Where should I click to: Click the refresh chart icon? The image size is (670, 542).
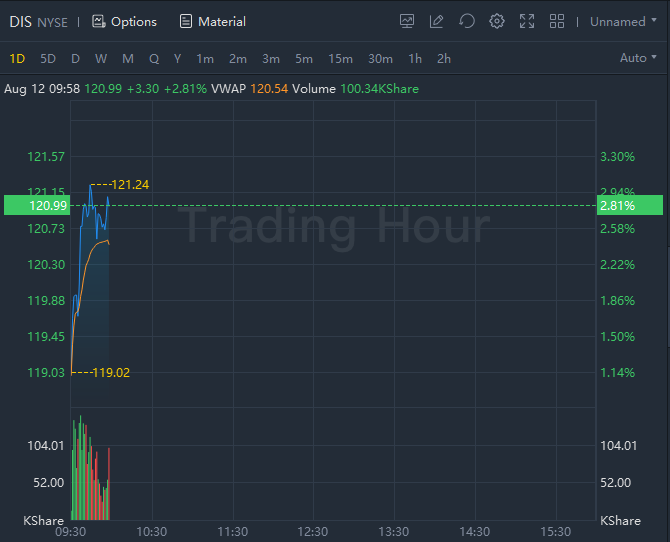[x=467, y=21]
